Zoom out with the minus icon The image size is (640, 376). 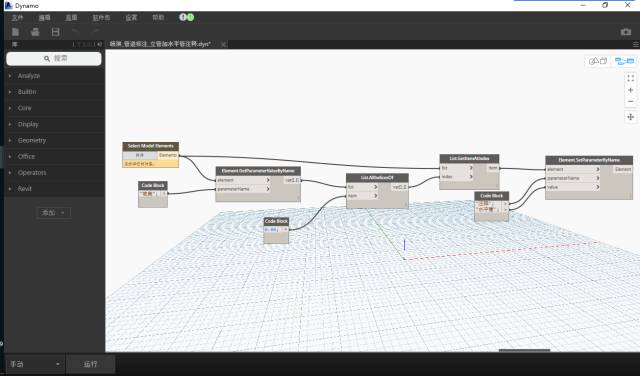(631, 101)
